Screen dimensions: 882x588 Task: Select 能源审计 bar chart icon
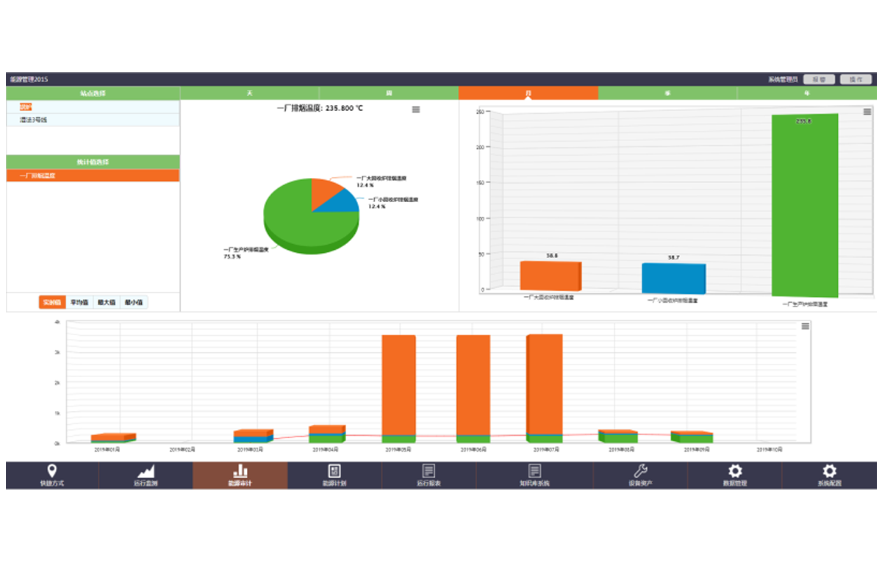(240, 471)
